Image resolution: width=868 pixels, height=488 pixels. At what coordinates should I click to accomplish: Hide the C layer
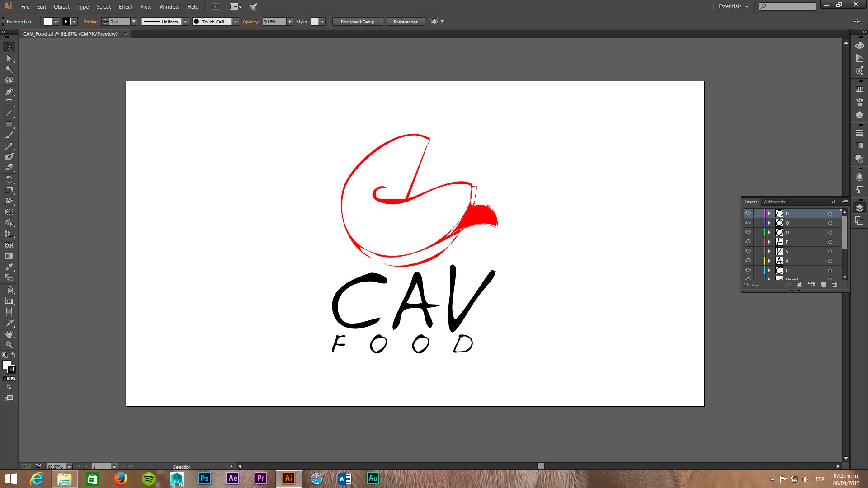(748, 270)
